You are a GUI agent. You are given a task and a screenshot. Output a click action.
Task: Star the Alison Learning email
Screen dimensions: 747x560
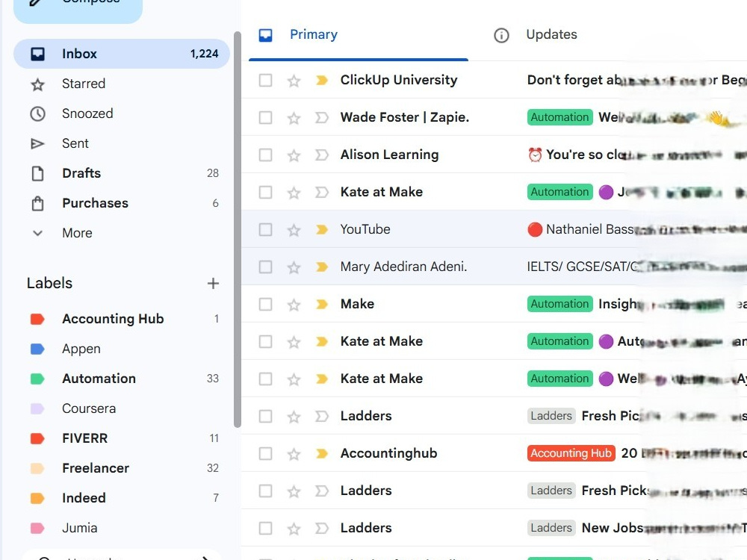[294, 156]
